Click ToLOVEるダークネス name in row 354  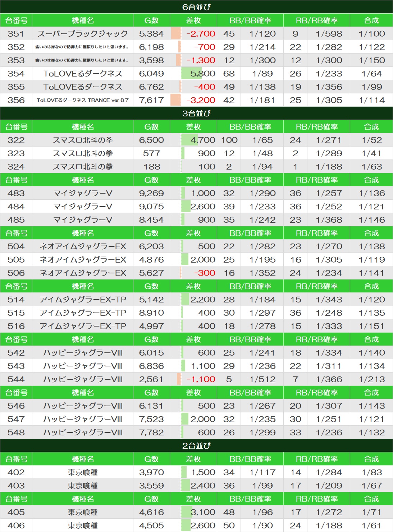(x=83, y=73)
